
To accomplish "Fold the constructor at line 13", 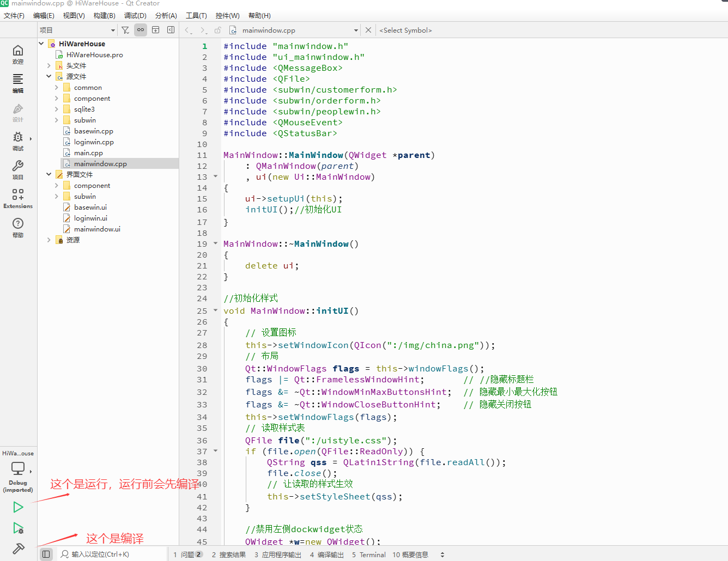I will pos(215,176).
